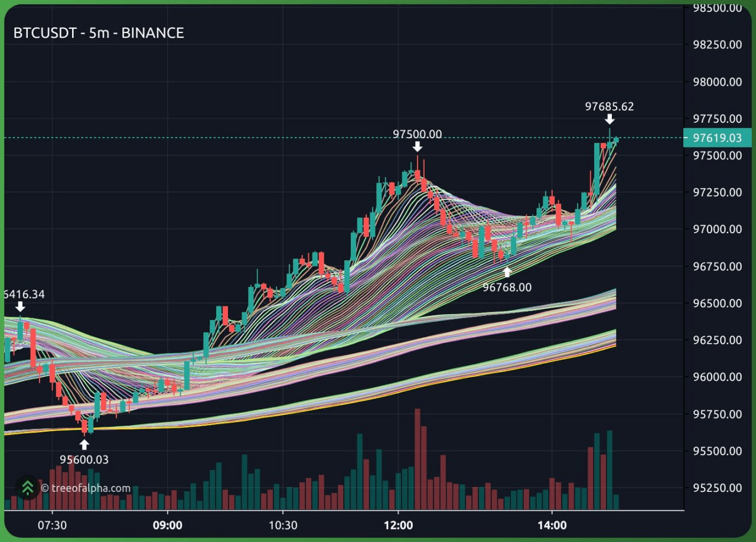Screen dimensions: 756x542
Task: Click the 95250.00 price axis label
Action: (x=717, y=488)
